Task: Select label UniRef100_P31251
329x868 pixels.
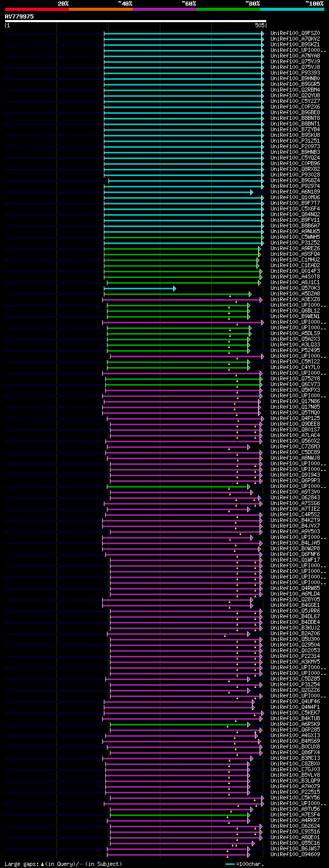Action: 295,141
